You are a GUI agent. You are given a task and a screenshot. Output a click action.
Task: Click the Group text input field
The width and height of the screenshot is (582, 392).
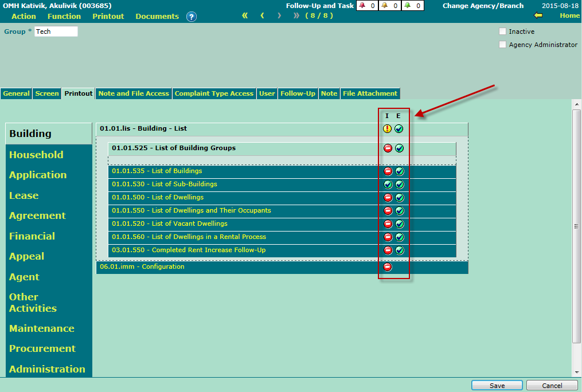(56, 32)
